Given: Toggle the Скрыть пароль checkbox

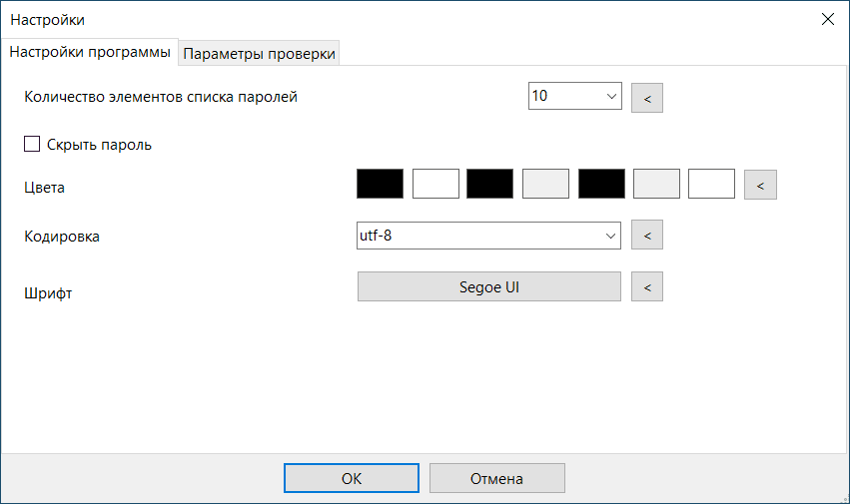Looking at the screenshot, I should pyautogui.click(x=32, y=145).
